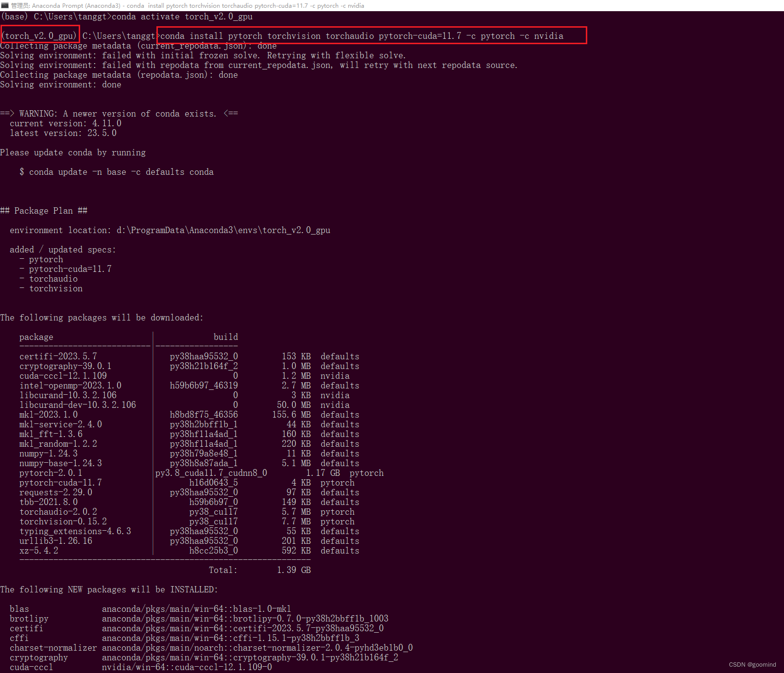Image resolution: width=784 pixels, height=673 pixels.
Task: Click 'Collecting package metadata (repodata.json): done' line
Action: tap(119, 75)
